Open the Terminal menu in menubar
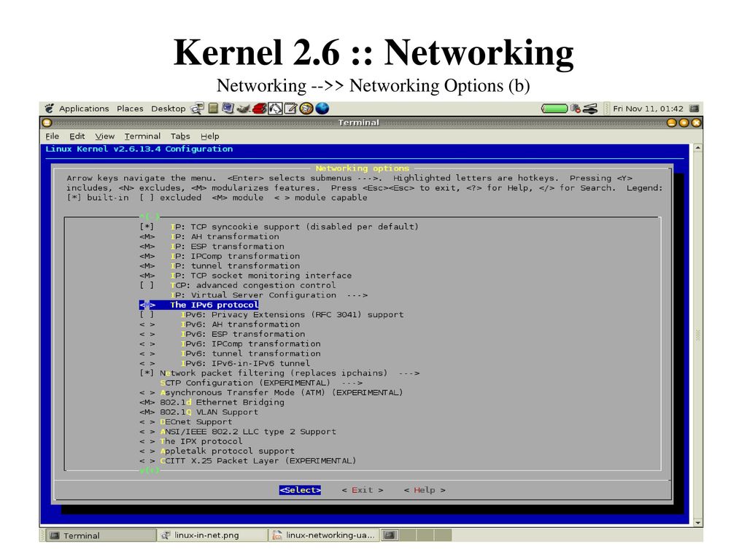Viewport: 747px width, 560px height. point(142,136)
